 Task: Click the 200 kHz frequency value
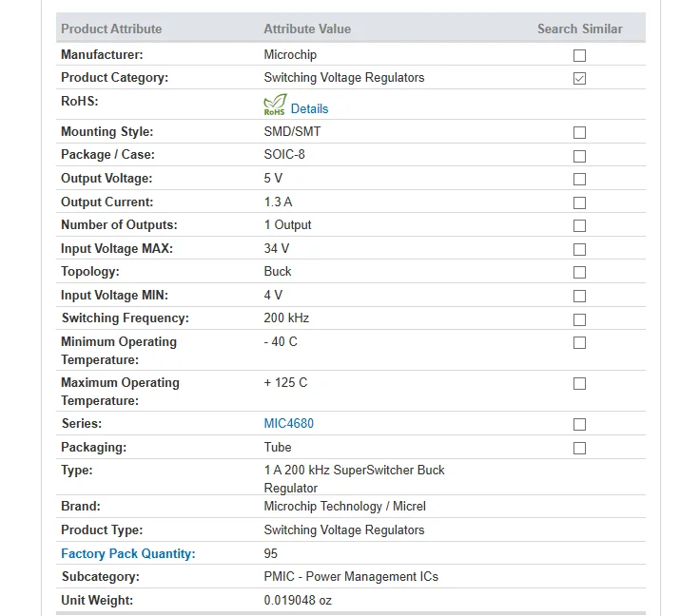286,318
